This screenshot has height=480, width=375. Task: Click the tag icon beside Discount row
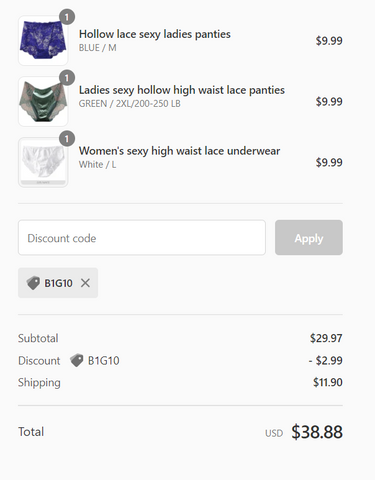[x=77, y=360]
